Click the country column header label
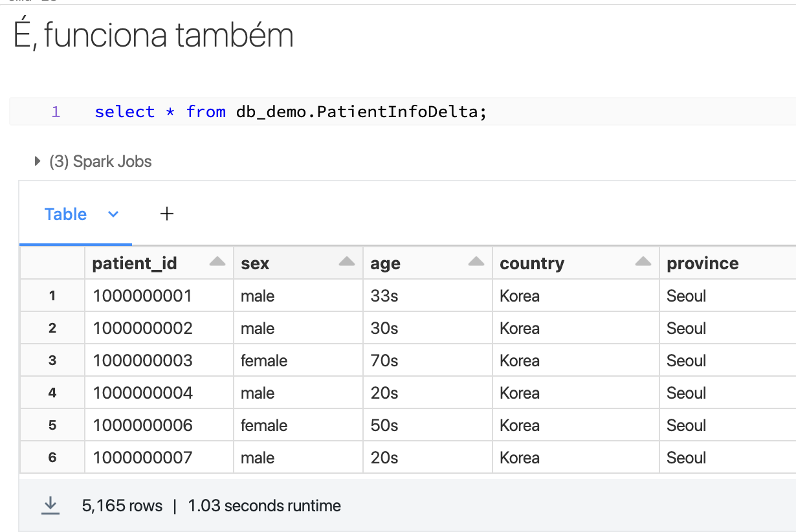Screen dimensions: 796x532 [532, 264]
